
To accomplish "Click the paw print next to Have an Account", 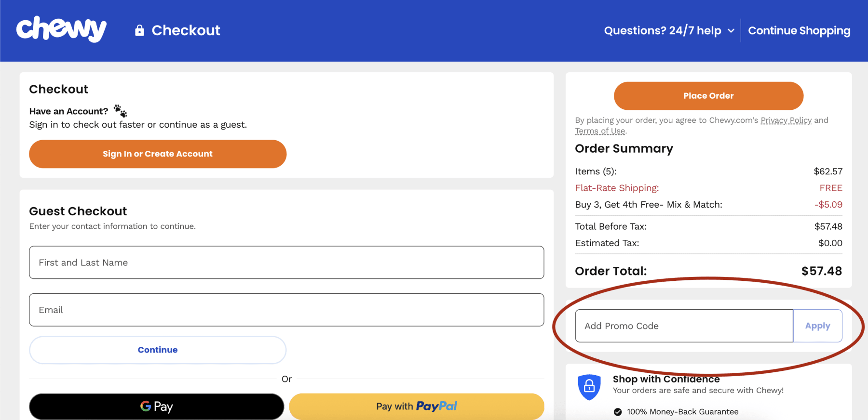I will pyautogui.click(x=120, y=110).
